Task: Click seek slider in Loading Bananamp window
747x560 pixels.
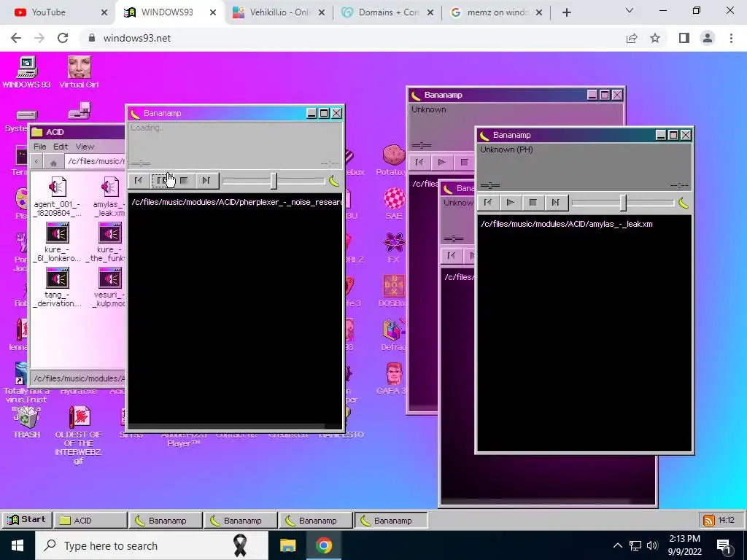Action: pyautogui.click(x=274, y=181)
